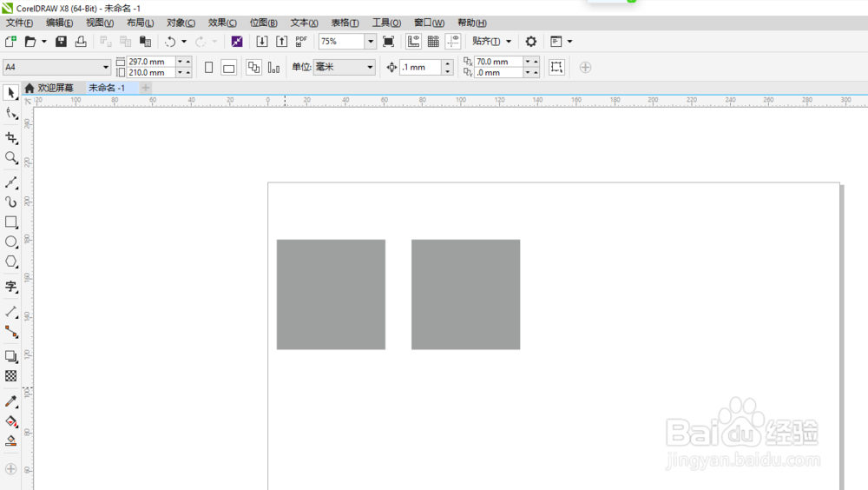The image size is (868, 490).
Task: Click the Import icon
Action: click(x=262, y=42)
